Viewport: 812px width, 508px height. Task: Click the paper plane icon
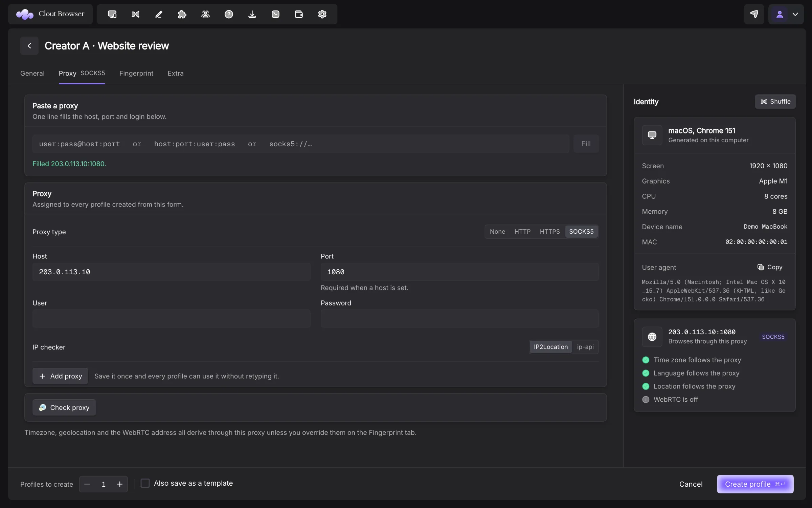point(754,14)
